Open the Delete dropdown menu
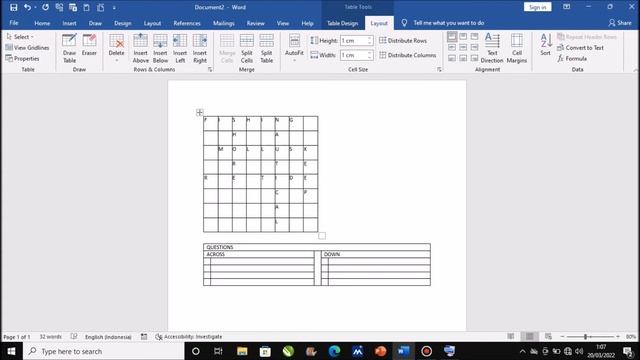Screen dimensions: 640x360 (x=116, y=48)
